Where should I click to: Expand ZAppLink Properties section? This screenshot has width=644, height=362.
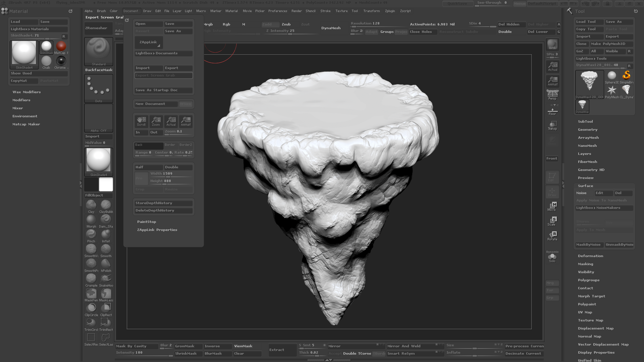(157, 230)
